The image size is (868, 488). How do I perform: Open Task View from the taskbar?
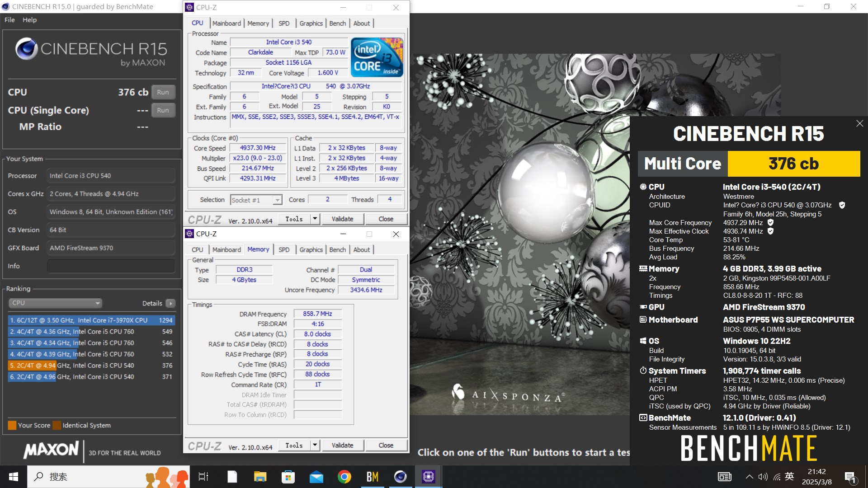[203, 477]
